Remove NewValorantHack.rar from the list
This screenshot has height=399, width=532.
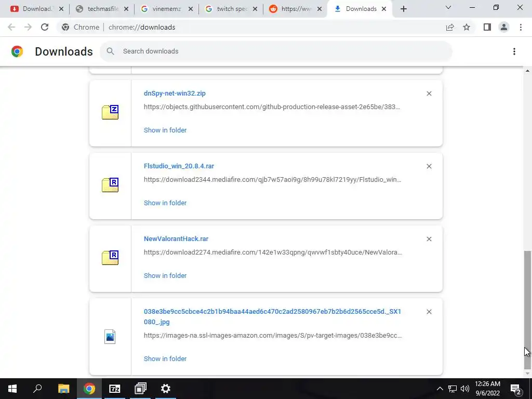pos(429,239)
